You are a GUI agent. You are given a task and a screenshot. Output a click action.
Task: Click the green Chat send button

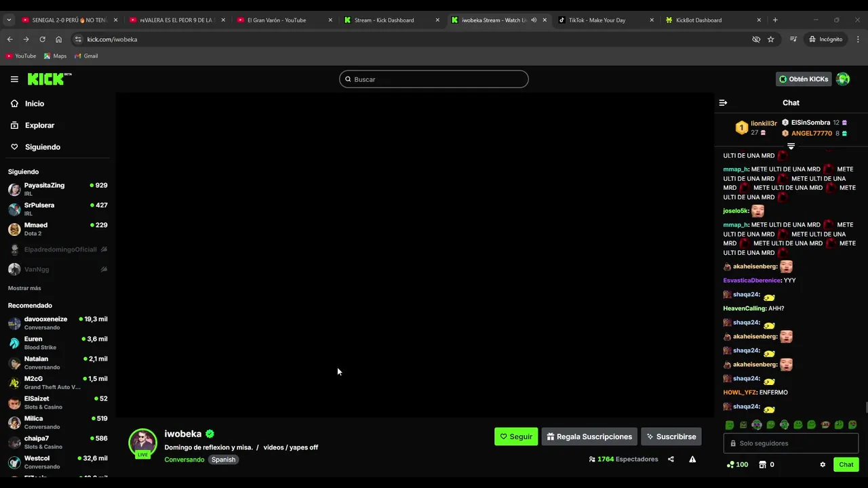(846, 464)
